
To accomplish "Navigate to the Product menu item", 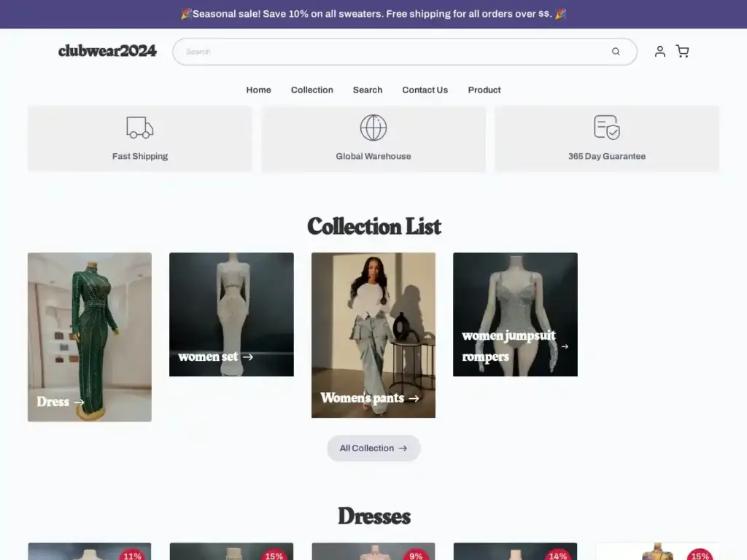I will tap(484, 90).
